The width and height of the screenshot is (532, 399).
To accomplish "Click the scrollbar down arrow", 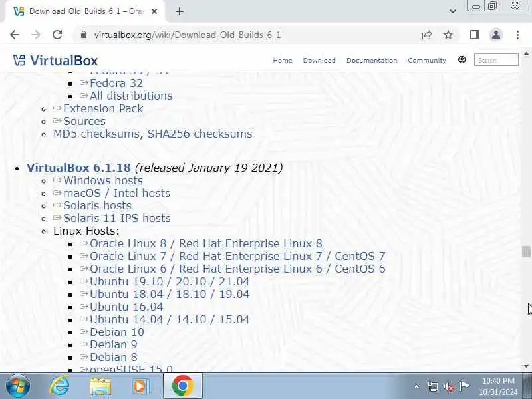I will point(526,366).
